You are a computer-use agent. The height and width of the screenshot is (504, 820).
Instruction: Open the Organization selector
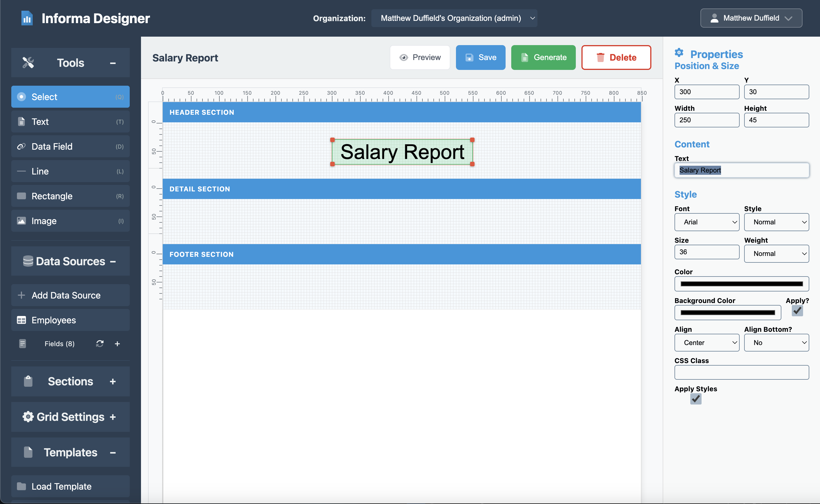click(454, 18)
